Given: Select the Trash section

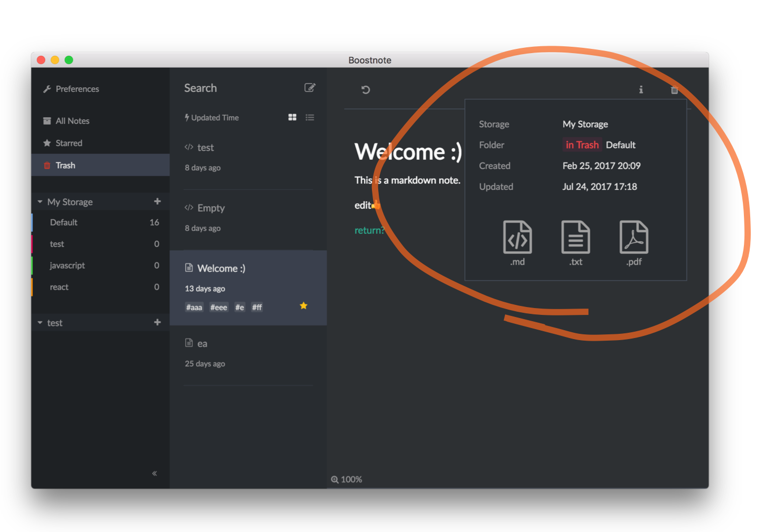Looking at the screenshot, I should [x=100, y=165].
